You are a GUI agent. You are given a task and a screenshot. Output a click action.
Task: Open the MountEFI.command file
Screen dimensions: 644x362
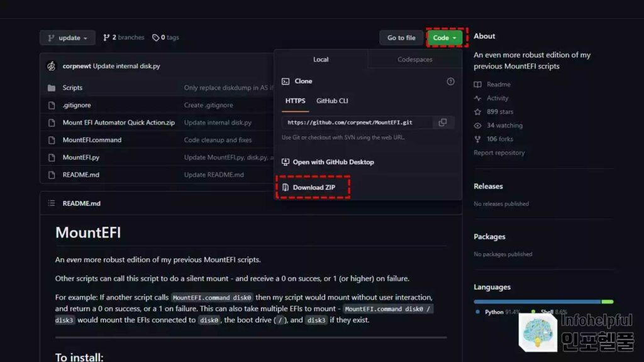click(92, 140)
